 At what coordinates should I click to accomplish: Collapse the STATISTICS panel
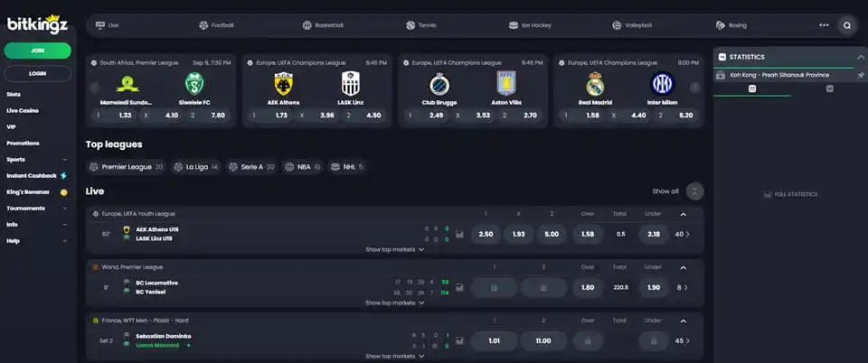tap(860, 57)
